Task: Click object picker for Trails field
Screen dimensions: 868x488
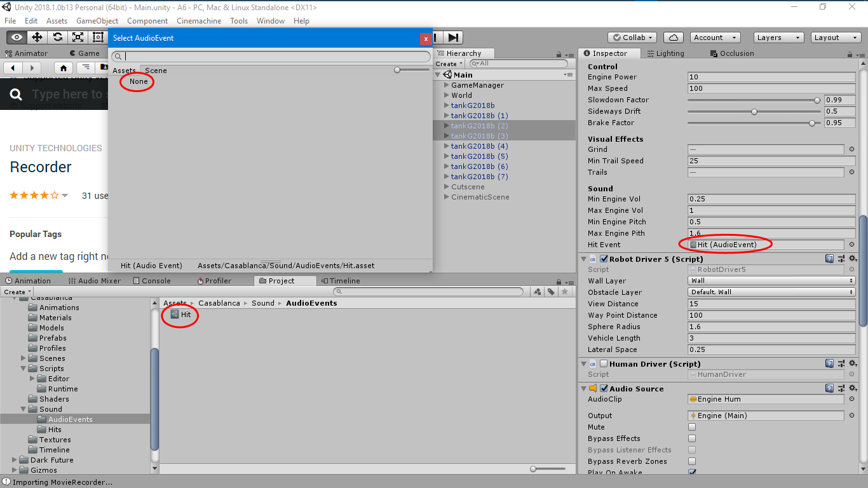Action: pyautogui.click(x=851, y=172)
